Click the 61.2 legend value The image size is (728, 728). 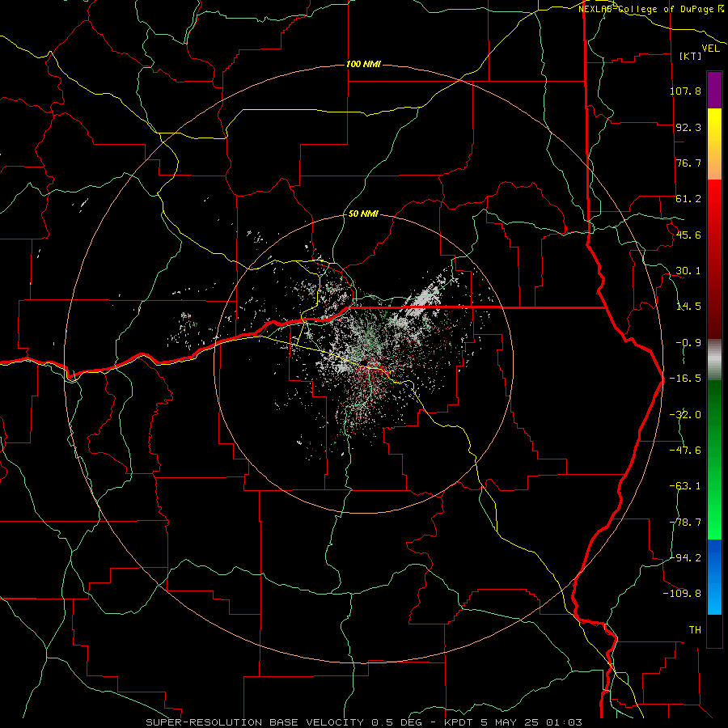688,199
